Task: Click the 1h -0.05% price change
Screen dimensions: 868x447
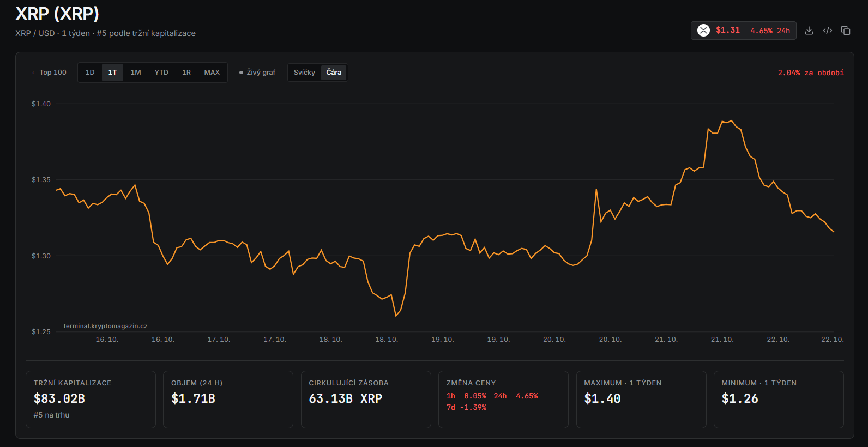Action: coord(466,396)
